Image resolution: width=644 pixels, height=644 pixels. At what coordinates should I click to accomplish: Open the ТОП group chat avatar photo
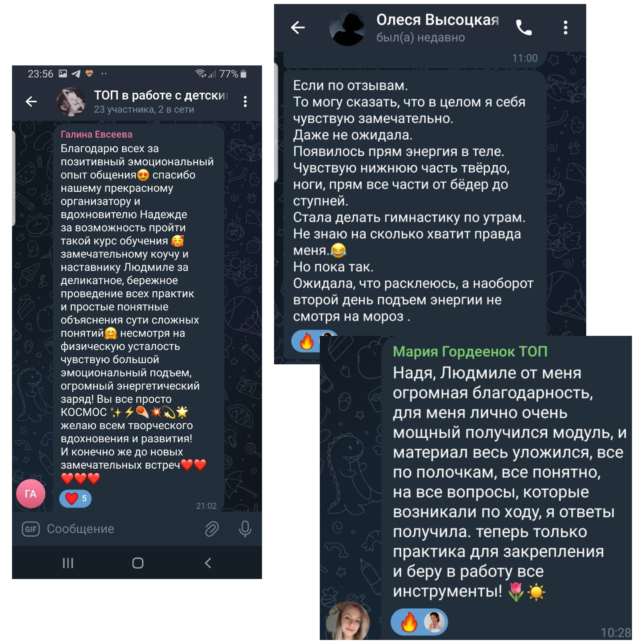71,102
